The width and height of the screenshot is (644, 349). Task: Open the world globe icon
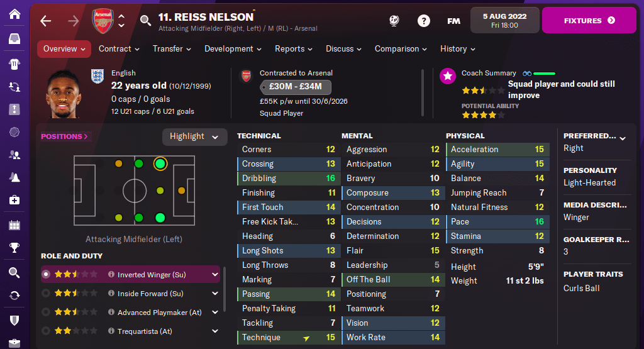[394, 21]
